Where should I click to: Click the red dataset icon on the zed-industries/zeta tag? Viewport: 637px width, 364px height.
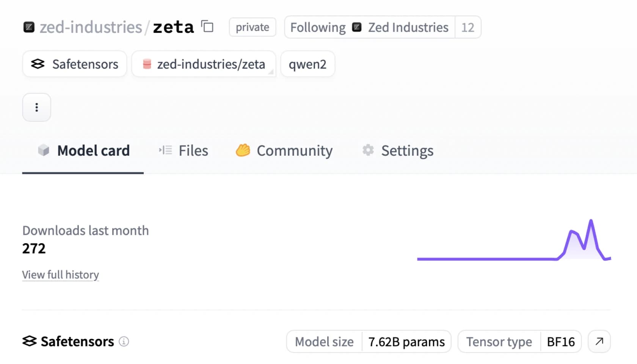pyautogui.click(x=147, y=64)
